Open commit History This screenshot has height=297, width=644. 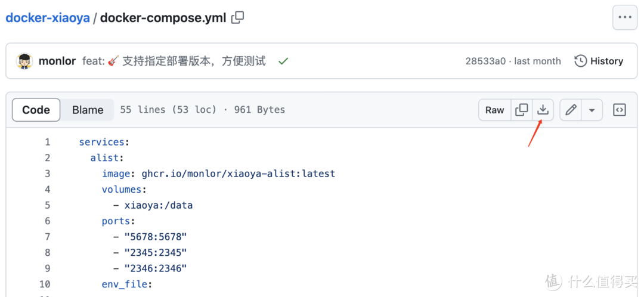(x=599, y=61)
